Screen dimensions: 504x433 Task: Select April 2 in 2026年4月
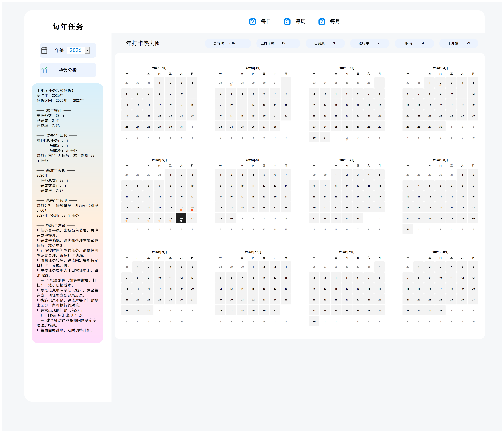pos(440,83)
